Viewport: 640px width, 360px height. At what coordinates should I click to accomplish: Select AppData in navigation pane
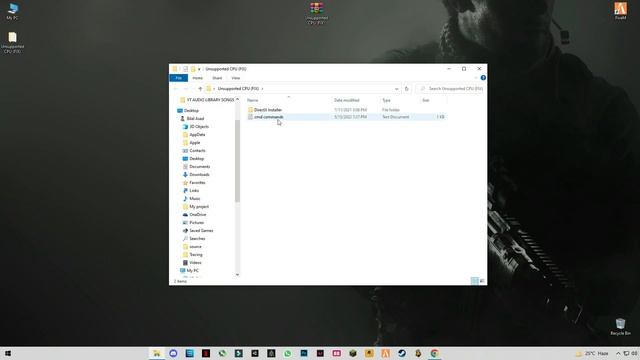(x=194, y=135)
